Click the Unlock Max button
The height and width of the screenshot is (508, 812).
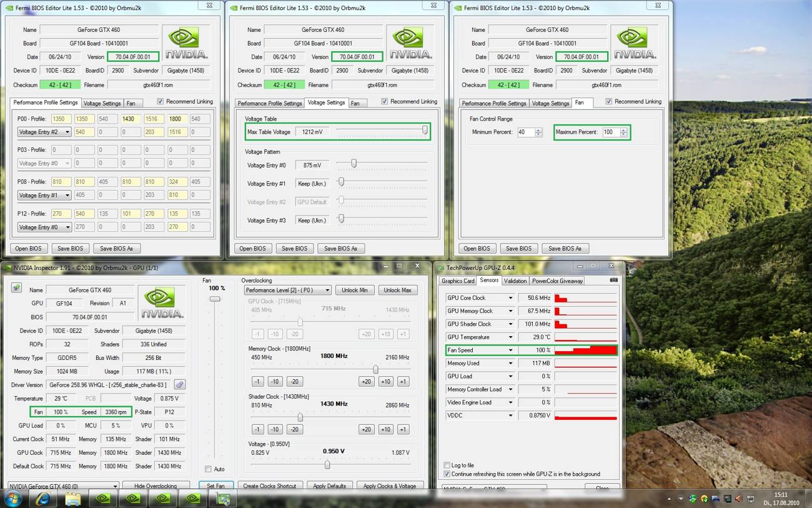(398, 290)
